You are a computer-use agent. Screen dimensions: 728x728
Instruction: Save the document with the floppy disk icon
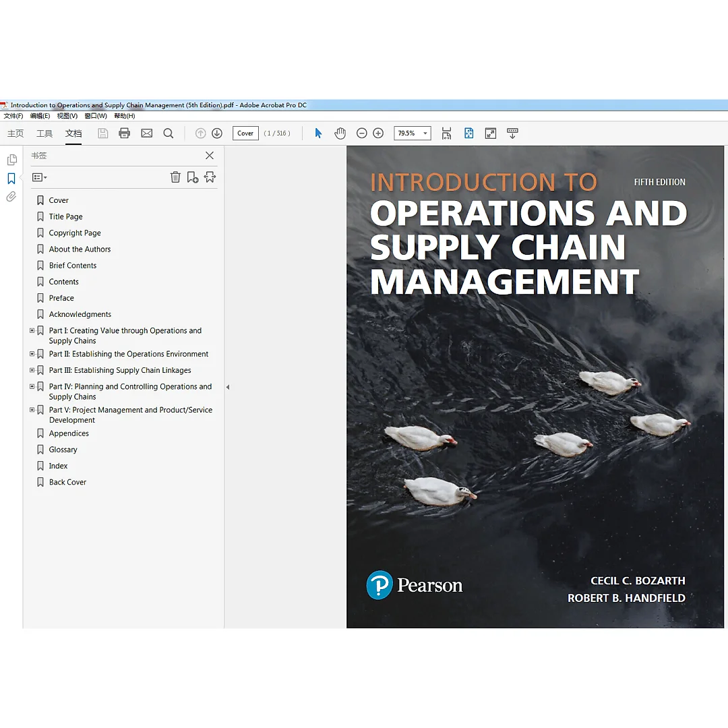(x=103, y=133)
